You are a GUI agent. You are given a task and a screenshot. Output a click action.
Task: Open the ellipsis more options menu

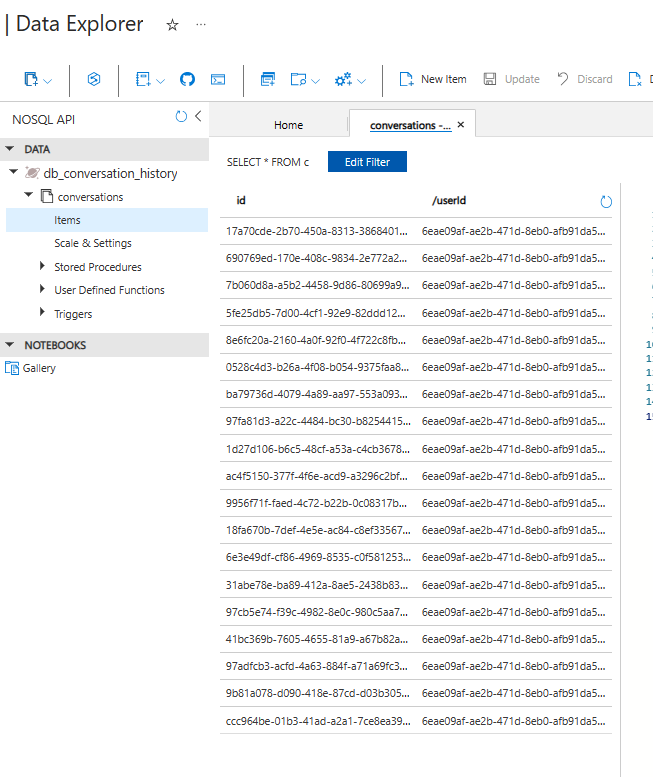coord(201,24)
